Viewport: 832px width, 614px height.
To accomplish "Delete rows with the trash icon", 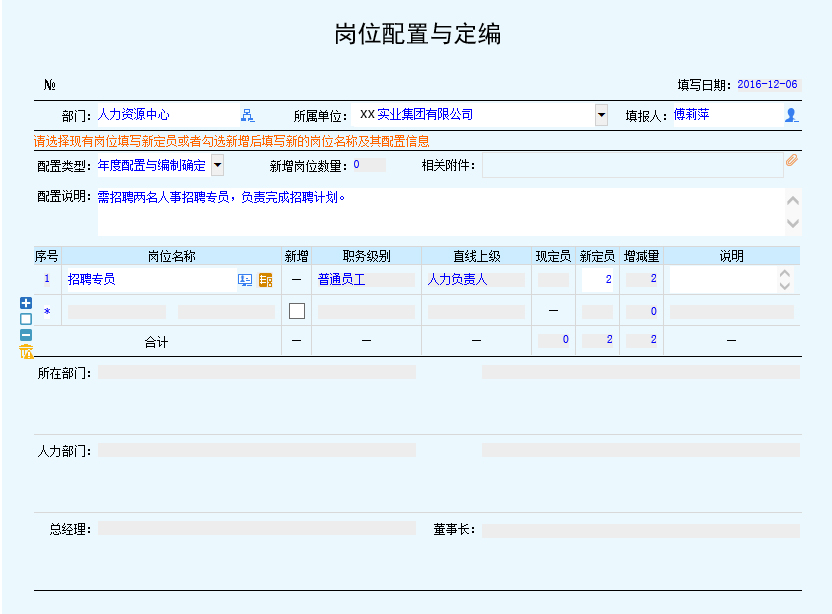I will [26, 351].
